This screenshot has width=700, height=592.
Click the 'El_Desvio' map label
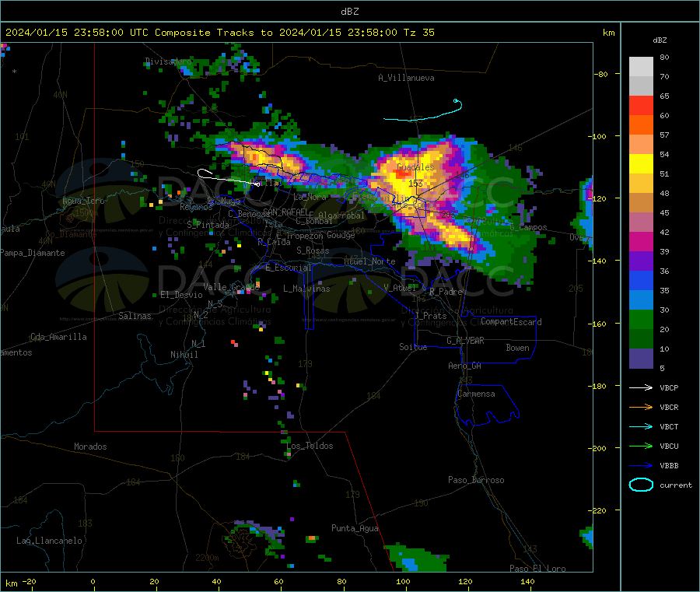[x=182, y=295]
